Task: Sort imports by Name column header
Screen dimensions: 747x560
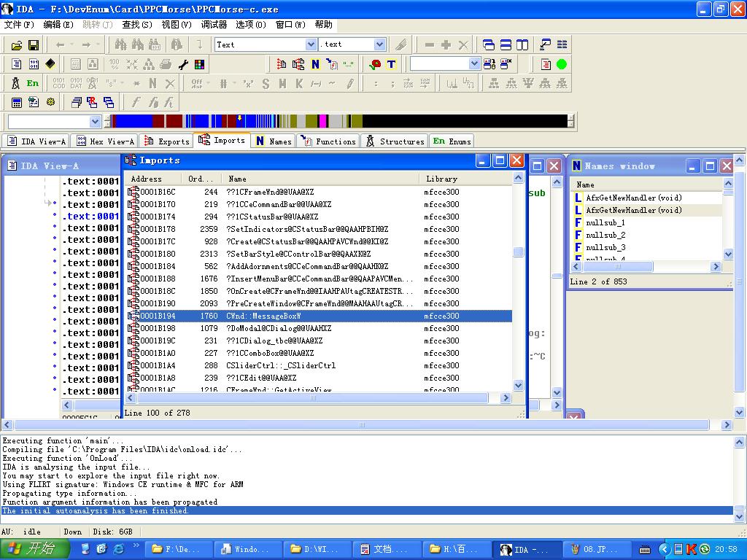Action: click(321, 179)
